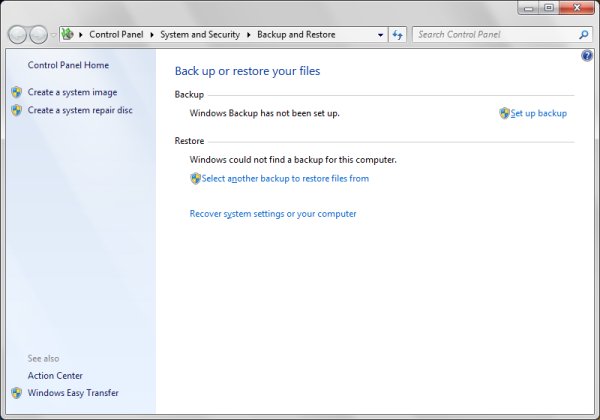Open Control Panel Home link
600x420 pixels.
[x=68, y=65]
